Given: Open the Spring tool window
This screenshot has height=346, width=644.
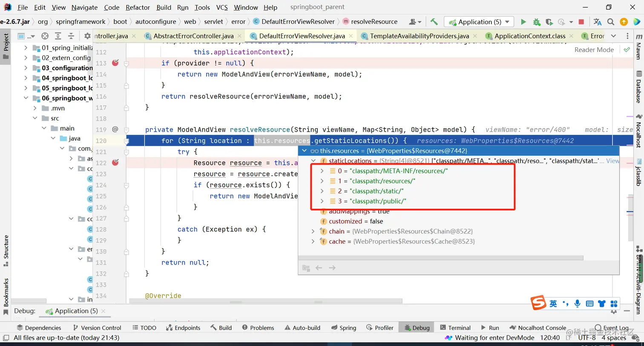Looking at the screenshot, I should pyautogui.click(x=343, y=328).
